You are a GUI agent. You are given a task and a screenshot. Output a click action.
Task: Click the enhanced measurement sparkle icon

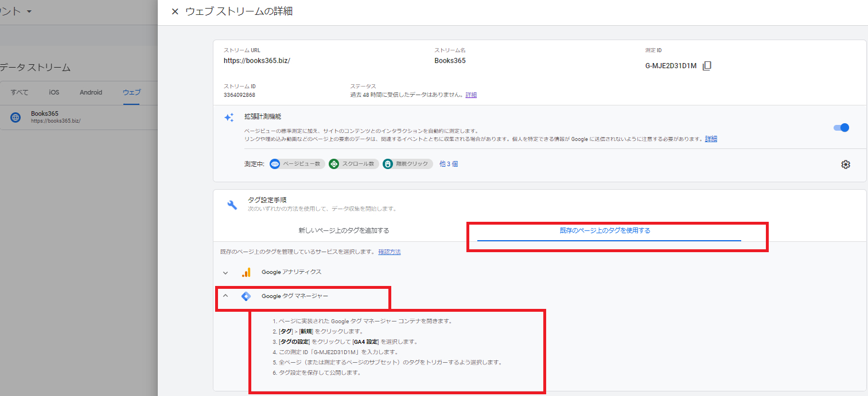(229, 117)
